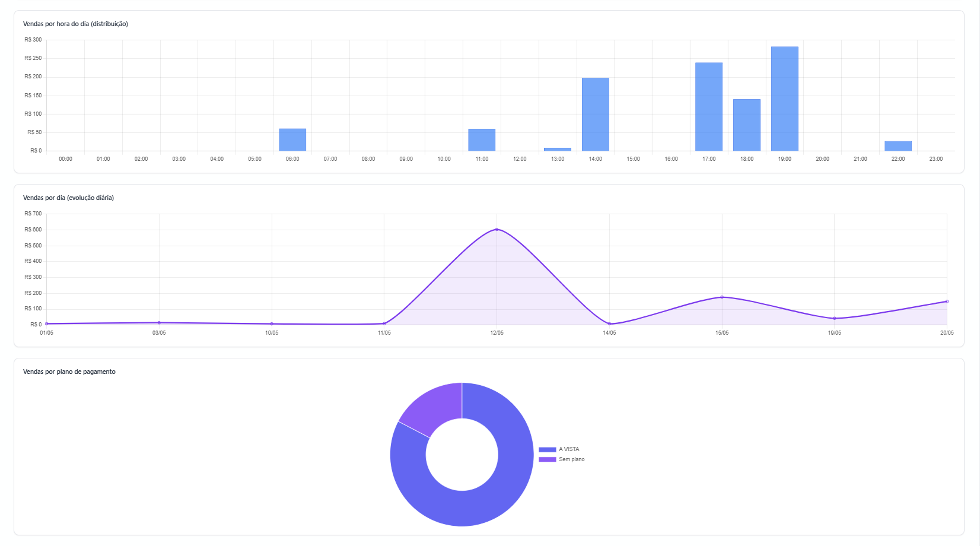The image size is (980, 546).
Task: Click the 10/05 data point on line chart
Action: point(272,324)
